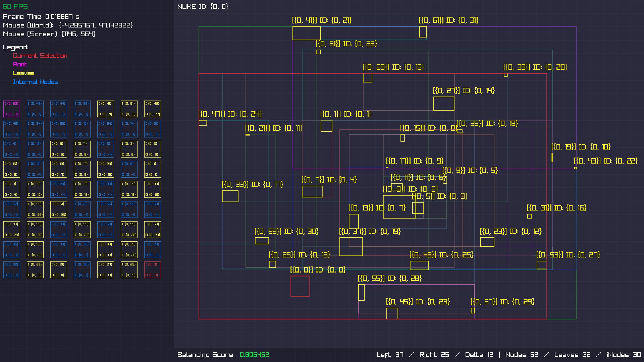This screenshot has height=362, width=644.
Task: Select leaf tile I {0, 59}
Action: click(x=35, y=230)
